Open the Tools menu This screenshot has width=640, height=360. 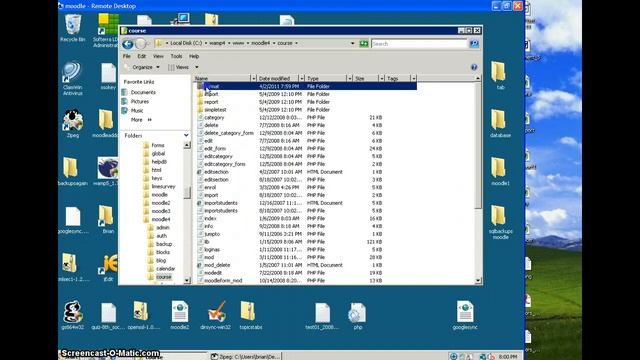point(176,56)
